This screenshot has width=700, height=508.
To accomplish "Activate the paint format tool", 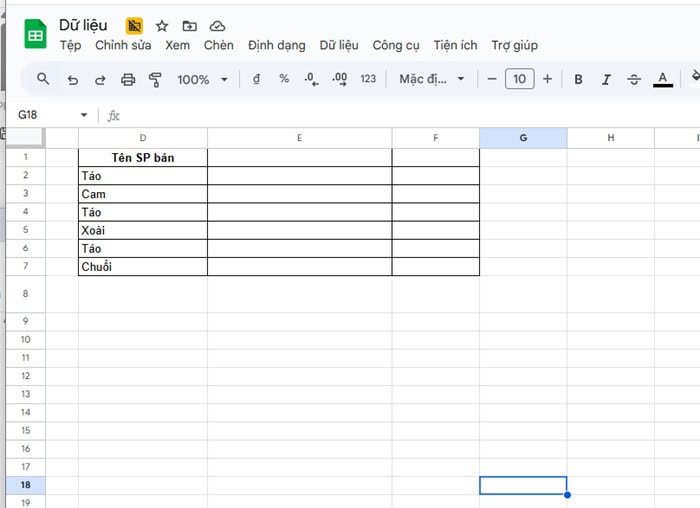I will [x=155, y=79].
